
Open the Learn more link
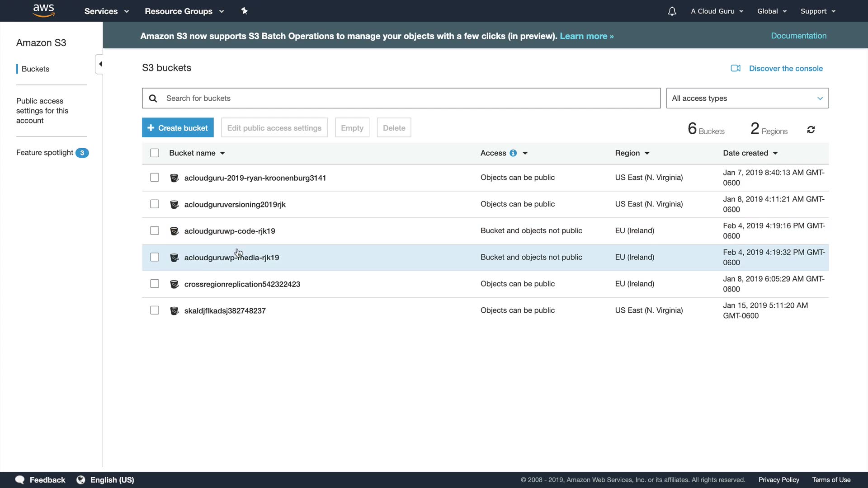[586, 36]
